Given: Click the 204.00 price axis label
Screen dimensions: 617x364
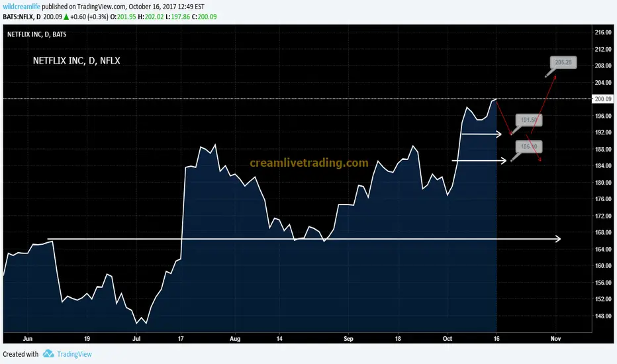Looking at the screenshot, I should click(603, 82).
